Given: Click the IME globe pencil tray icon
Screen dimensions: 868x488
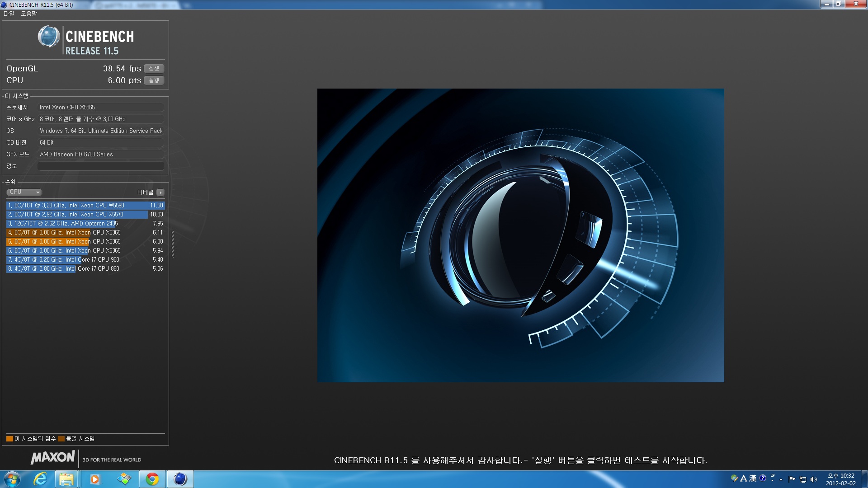Looking at the screenshot, I should coord(735,478).
